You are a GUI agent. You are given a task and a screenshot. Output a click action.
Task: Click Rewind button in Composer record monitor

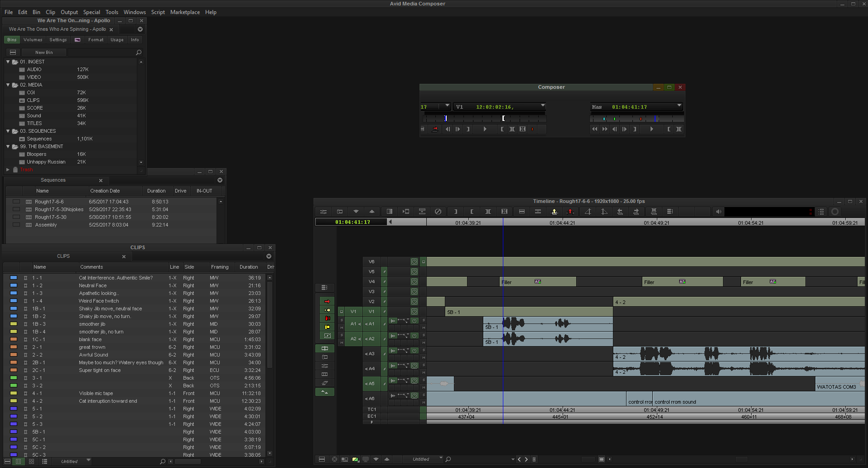pyautogui.click(x=594, y=129)
